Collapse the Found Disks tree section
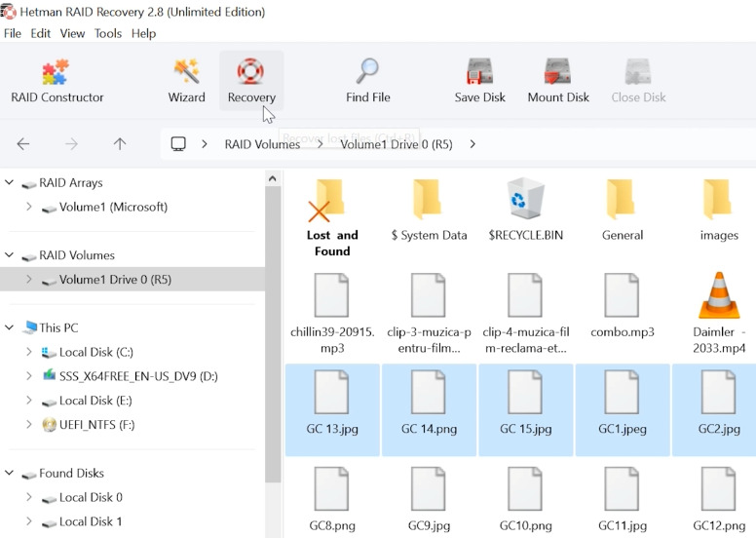756x538 pixels. [x=9, y=473]
